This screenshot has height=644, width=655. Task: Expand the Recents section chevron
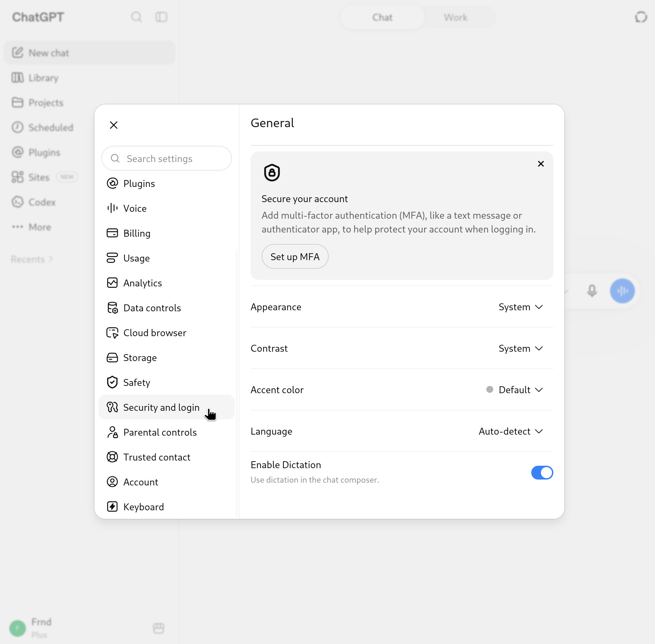[x=51, y=259]
